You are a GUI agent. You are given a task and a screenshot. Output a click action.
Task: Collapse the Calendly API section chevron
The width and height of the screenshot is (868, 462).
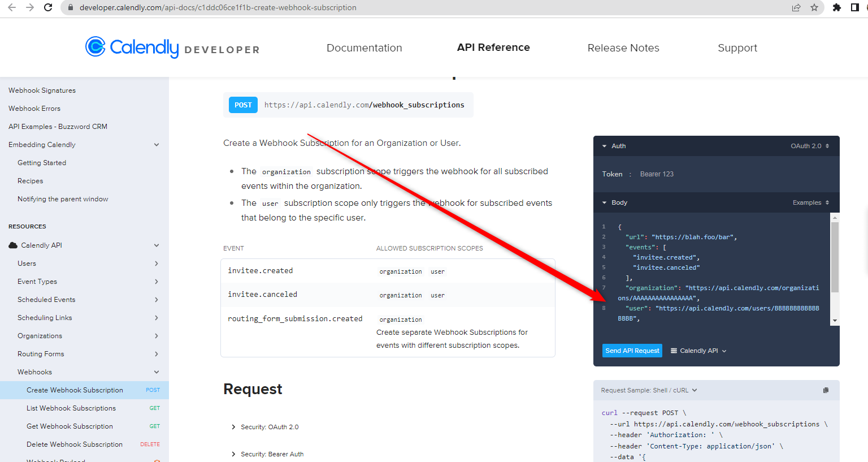pyautogui.click(x=157, y=245)
